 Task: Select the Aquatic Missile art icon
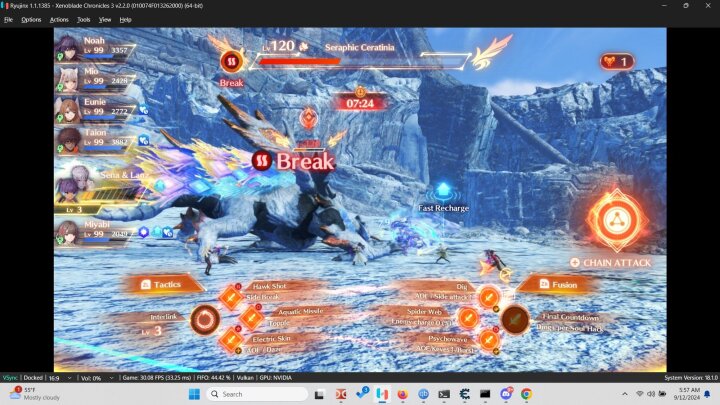click(x=251, y=318)
